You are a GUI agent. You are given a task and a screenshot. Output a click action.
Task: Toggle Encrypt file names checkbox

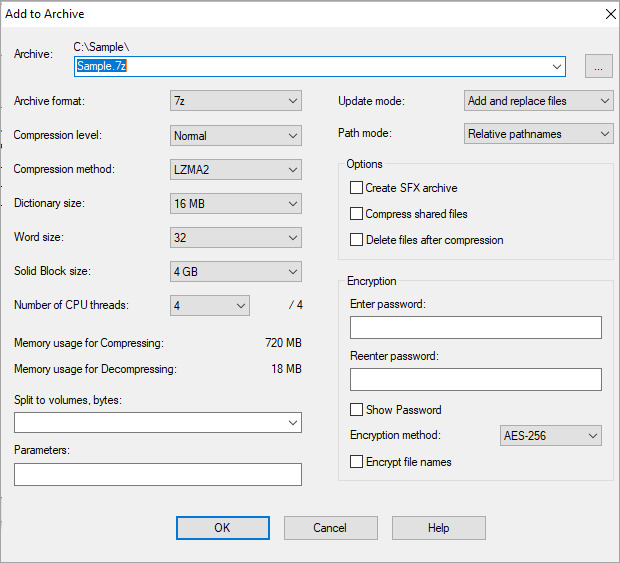tap(356, 462)
